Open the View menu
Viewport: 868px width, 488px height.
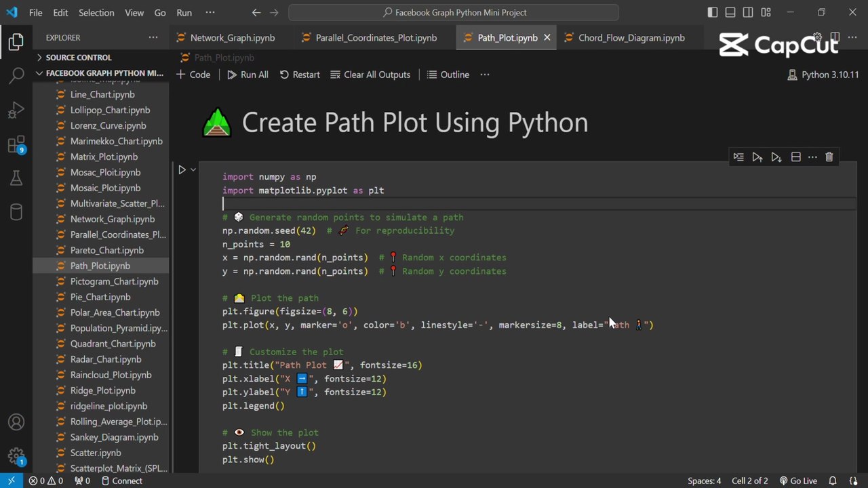pos(134,12)
